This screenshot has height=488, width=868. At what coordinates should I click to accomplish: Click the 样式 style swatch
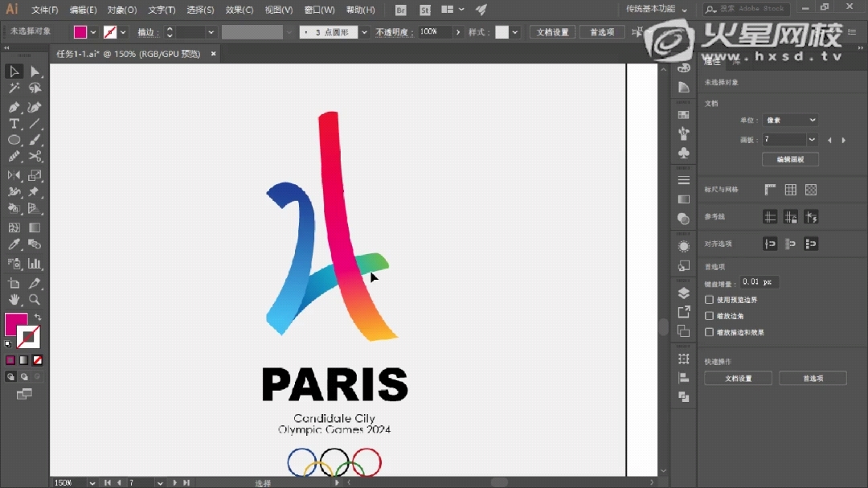pos(502,32)
